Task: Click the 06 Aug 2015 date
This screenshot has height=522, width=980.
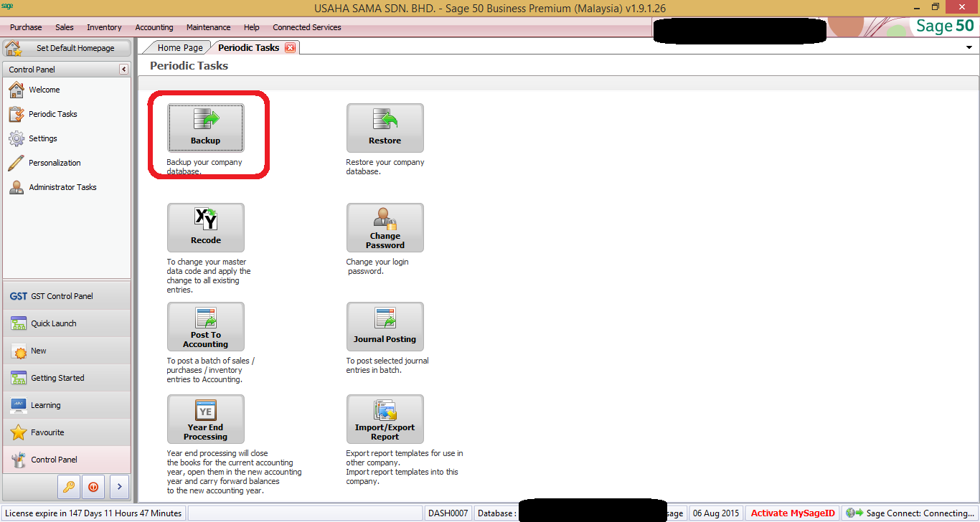Action: pos(715,513)
